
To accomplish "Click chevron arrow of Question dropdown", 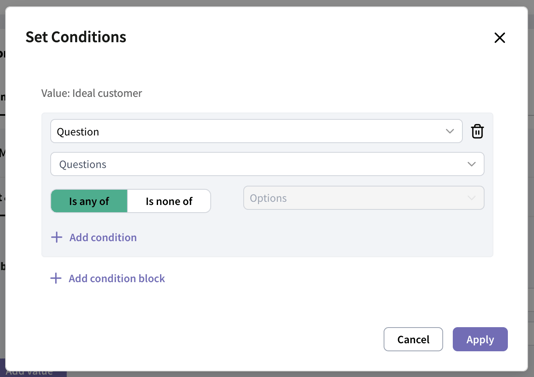I will [450, 131].
